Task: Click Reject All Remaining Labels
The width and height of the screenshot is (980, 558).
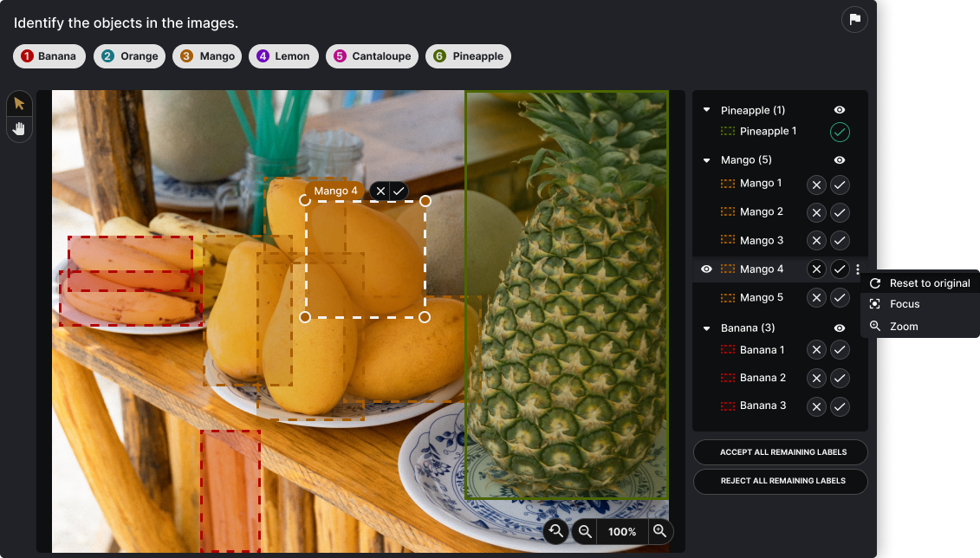Action: (x=781, y=481)
